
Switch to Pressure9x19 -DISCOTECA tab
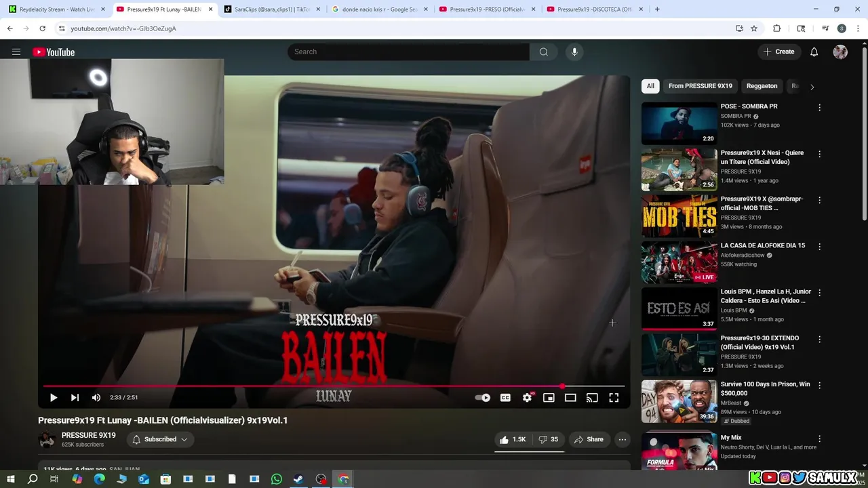coord(594,9)
